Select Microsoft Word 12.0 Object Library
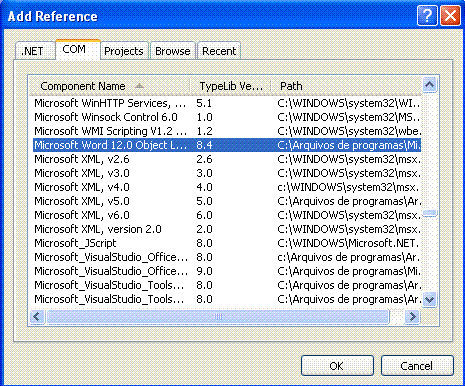The image size is (465, 386). coord(227,145)
